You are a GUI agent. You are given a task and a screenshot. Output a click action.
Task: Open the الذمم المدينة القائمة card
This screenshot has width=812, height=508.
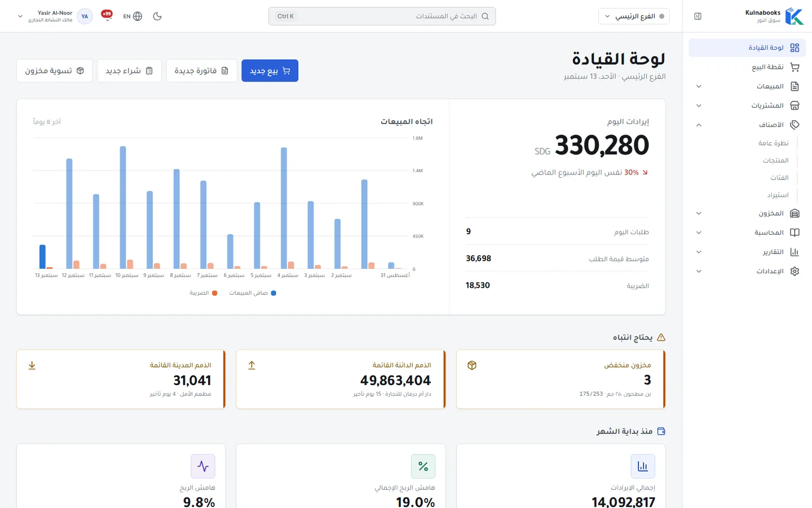point(121,379)
